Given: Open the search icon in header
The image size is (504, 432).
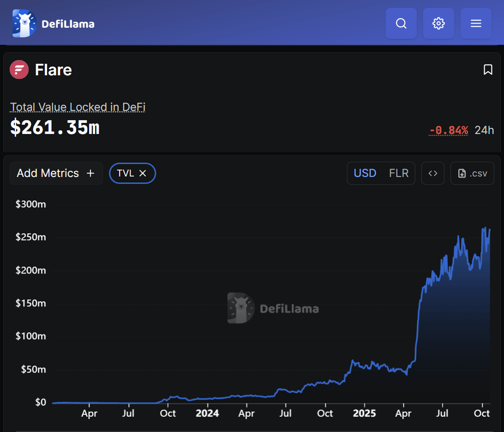Looking at the screenshot, I should click(x=401, y=24).
